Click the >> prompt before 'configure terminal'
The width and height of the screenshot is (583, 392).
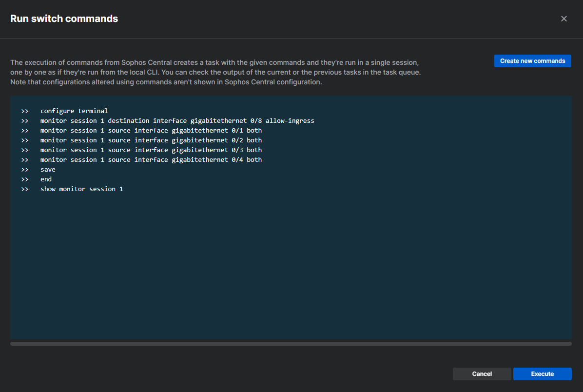tap(25, 111)
